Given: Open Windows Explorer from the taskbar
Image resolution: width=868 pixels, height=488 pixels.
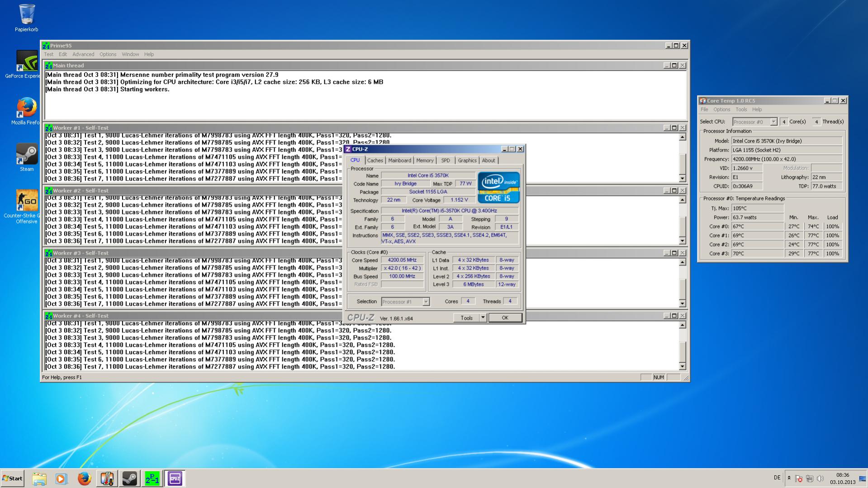Looking at the screenshot, I should tap(39, 479).
